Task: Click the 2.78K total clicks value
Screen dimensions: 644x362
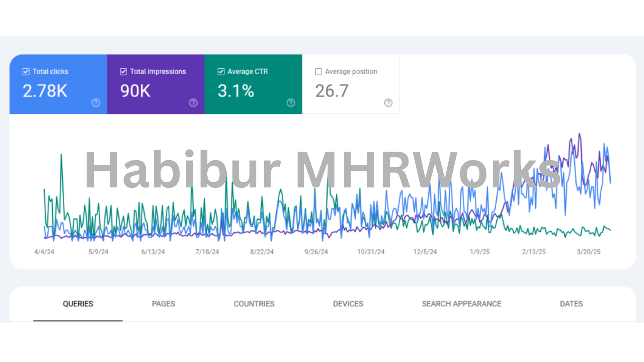Action: click(45, 91)
